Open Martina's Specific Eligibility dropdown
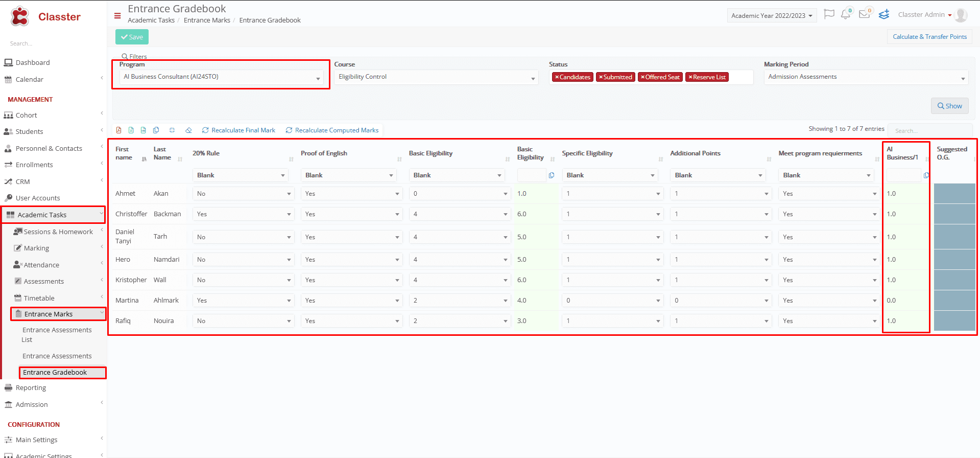 click(x=612, y=301)
